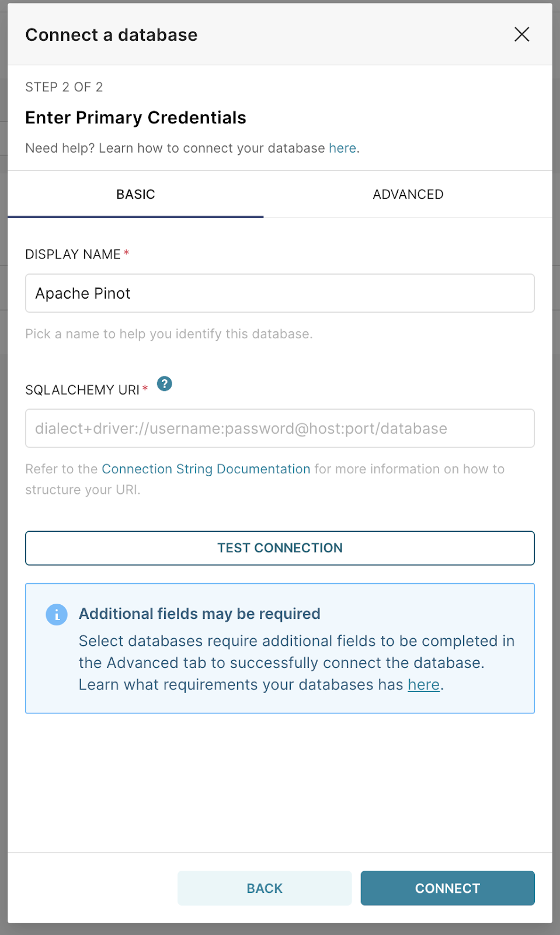Open the Connection String Documentation link
The height and width of the screenshot is (935, 560).
click(x=206, y=469)
